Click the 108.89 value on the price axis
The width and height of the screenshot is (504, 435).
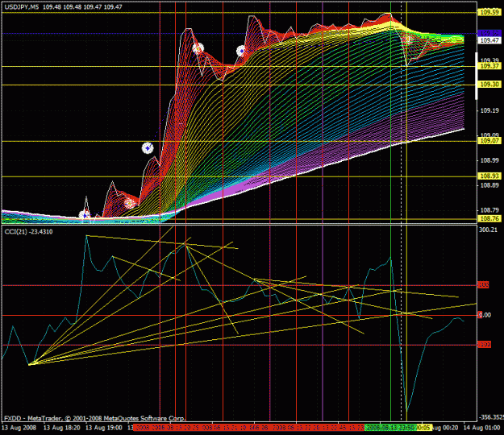click(x=489, y=185)
